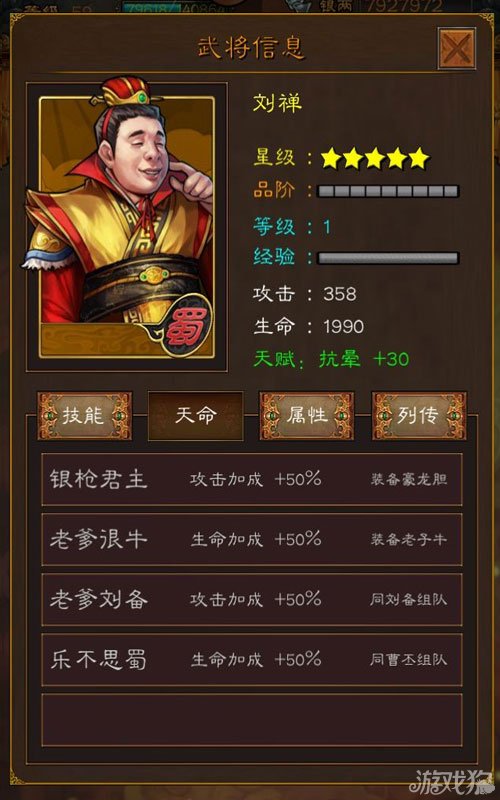This screenshot has height=800, width=500.
Task: Click the five-star 星级 rating
Action: coord(375,158)
